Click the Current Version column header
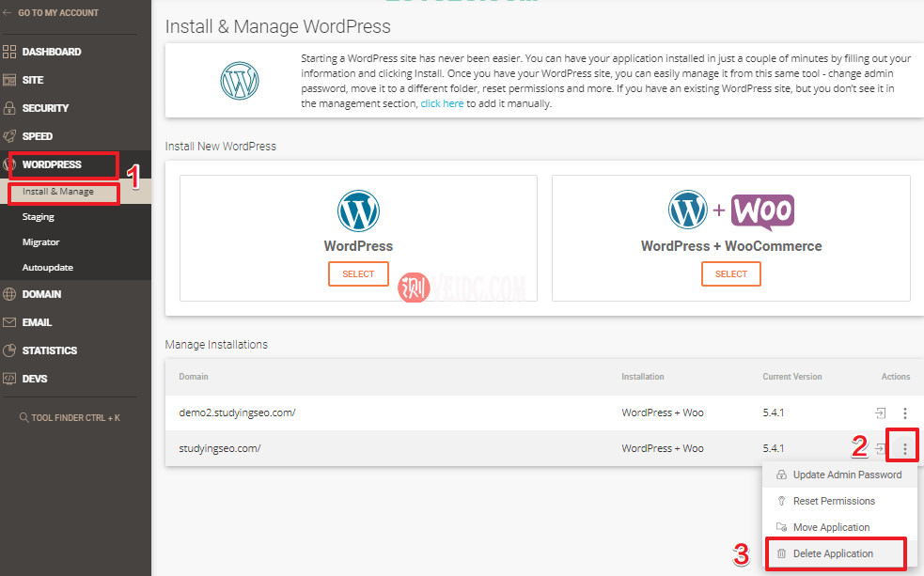 coord(792,377)
